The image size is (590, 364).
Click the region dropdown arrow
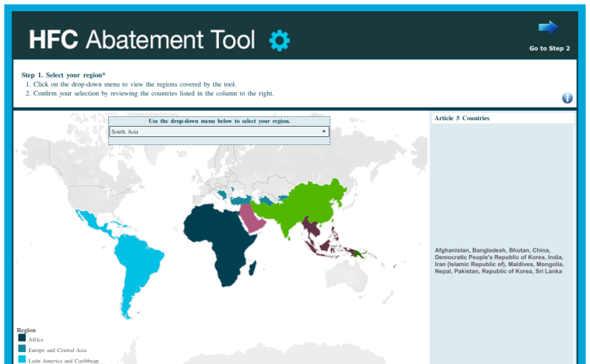pos(324,131)
